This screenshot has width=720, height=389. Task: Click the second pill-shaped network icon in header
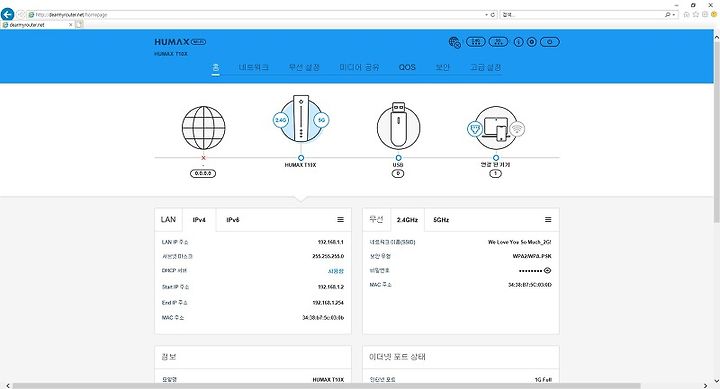coord(498,42)
